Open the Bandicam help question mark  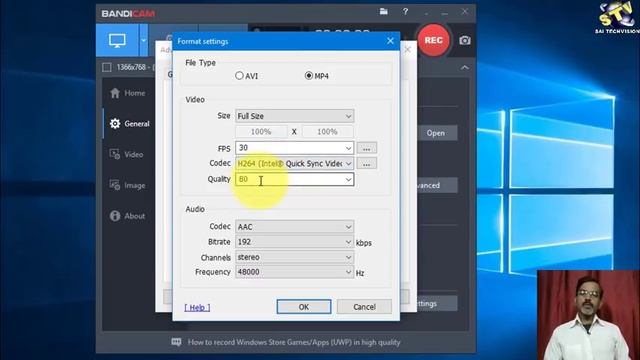[405, 11]
